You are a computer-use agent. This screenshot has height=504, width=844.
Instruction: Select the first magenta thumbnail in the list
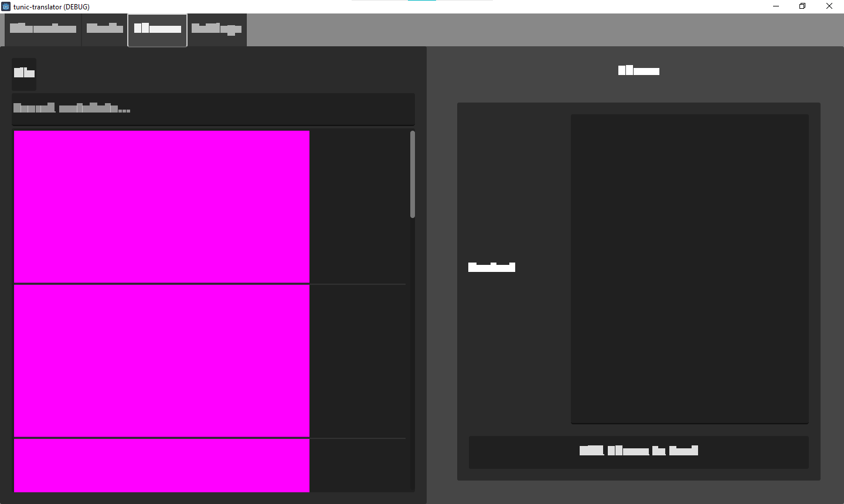(x=162, y=207)
